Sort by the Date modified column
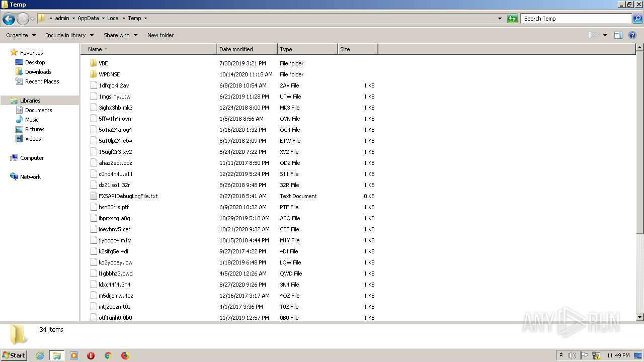Image resolution: width=644 pixels, height=362 pixels. click(x=247, y=49)
